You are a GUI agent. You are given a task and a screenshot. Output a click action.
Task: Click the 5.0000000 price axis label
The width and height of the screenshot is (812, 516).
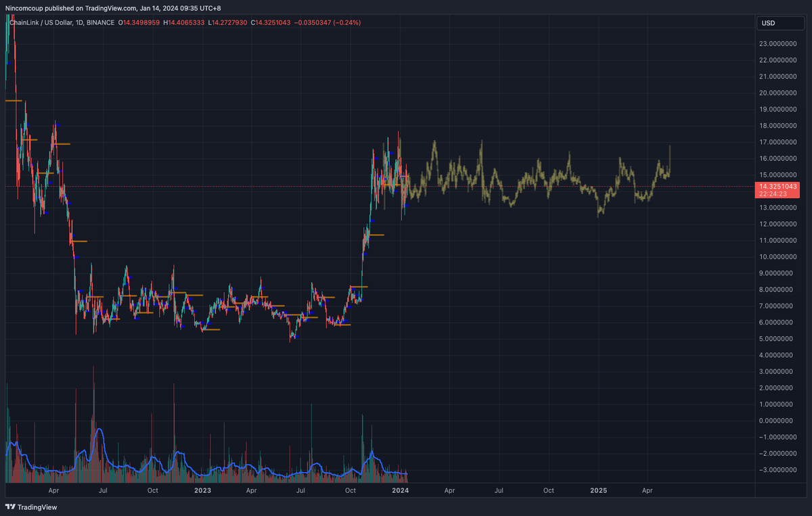click(777, 339)
